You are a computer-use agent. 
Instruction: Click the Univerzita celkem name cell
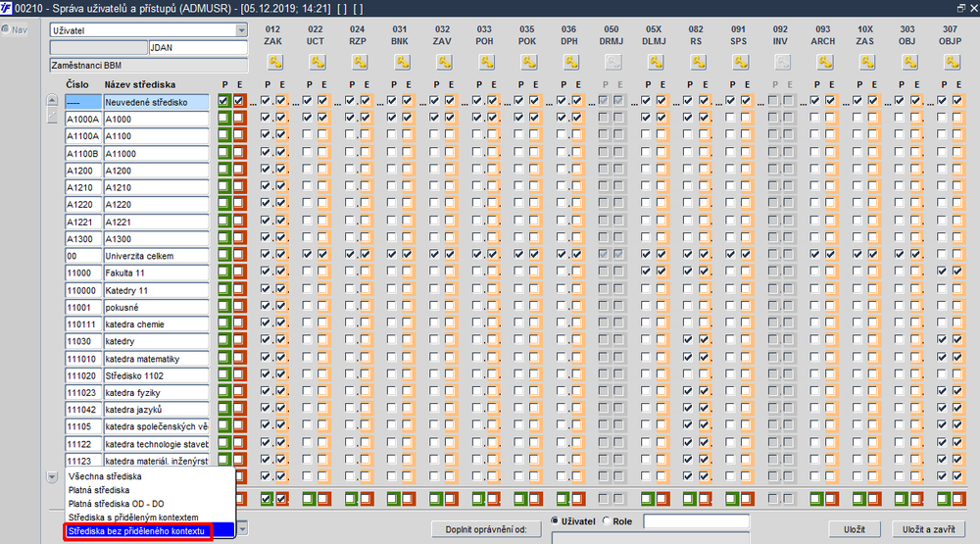tap(156, 256)
